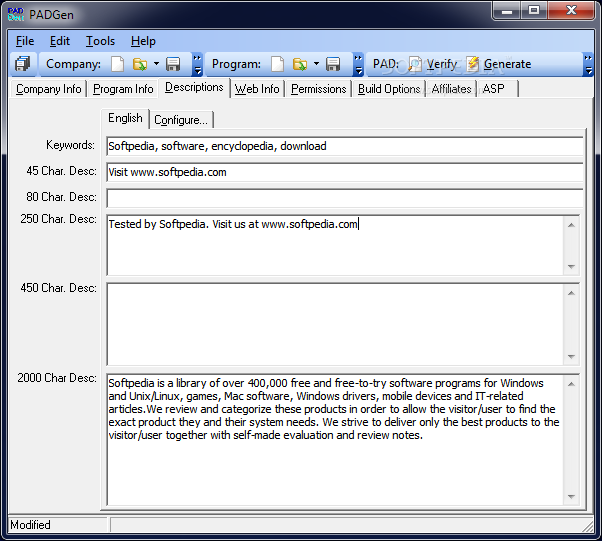Expand the PAD toolbar overflow chevron
Screen dimensions: 602x541
(588, 64)
